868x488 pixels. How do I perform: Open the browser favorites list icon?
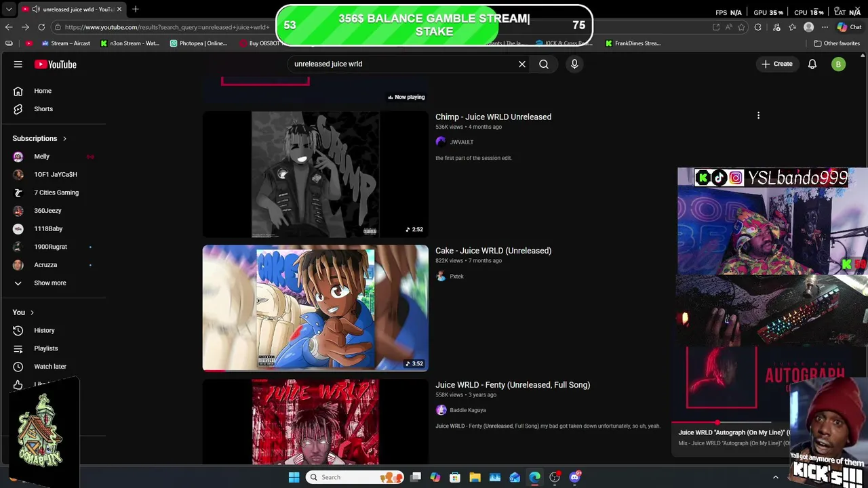(x=792, y=27)
